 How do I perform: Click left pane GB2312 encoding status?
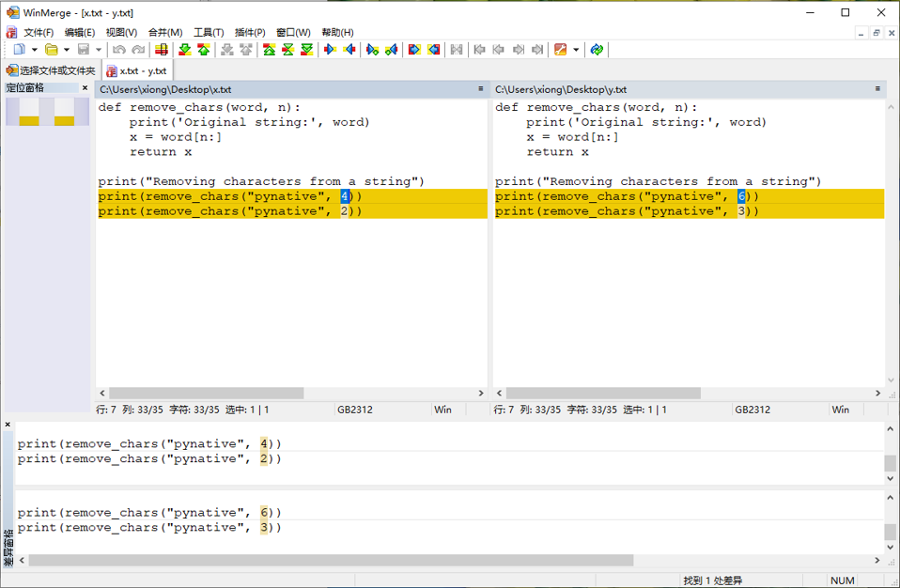[x=355, y=410]
